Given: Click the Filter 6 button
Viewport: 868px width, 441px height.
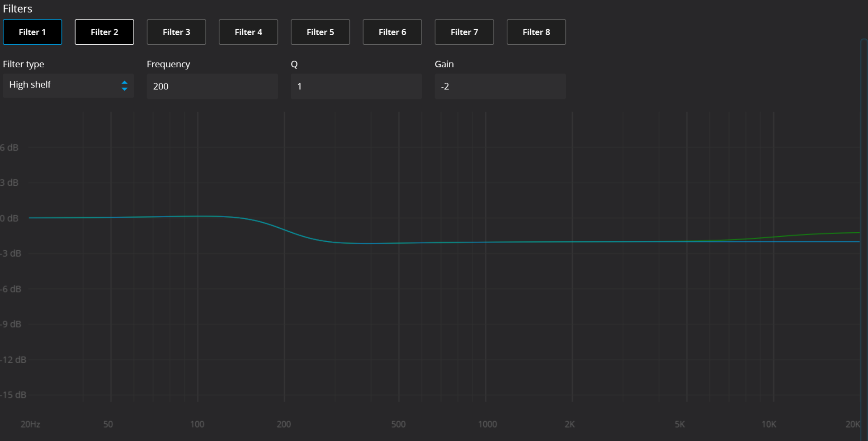Looking at the screenshot, I should point(392,32).
